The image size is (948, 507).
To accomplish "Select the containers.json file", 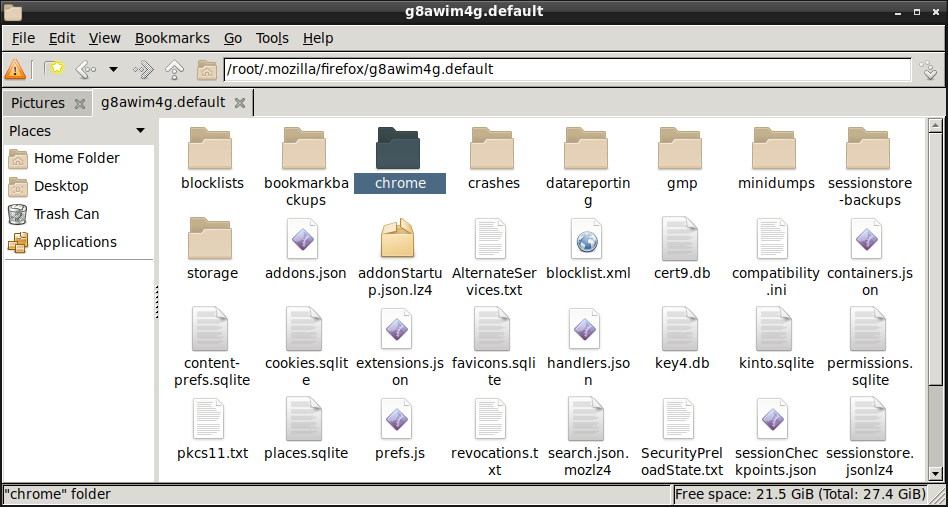I will pos(870,257).
